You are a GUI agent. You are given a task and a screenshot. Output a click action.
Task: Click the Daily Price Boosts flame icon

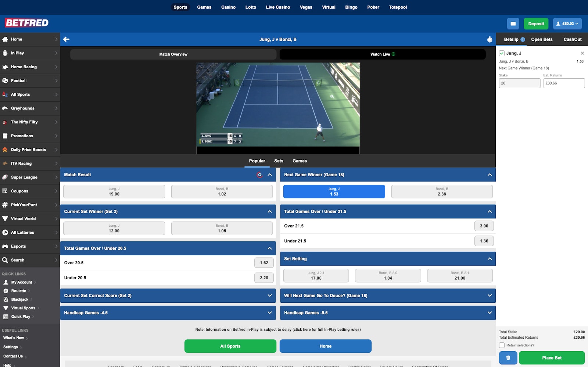pyautogui.click(x=5, y=150)
